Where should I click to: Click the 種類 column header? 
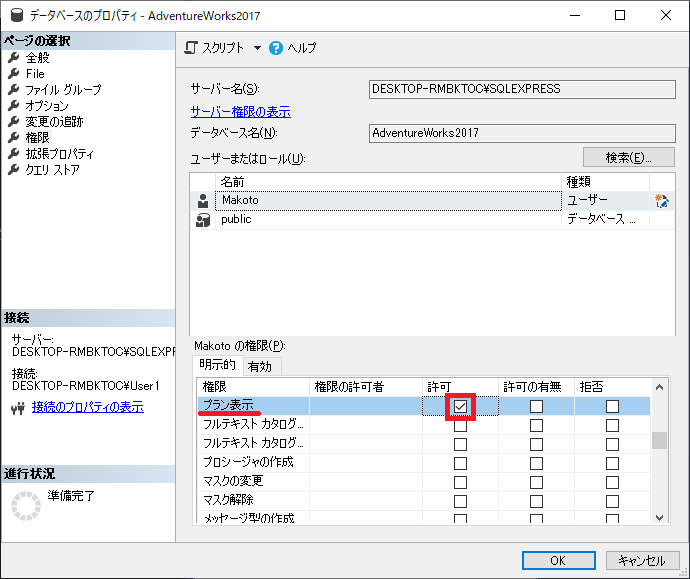pos(606,182)
